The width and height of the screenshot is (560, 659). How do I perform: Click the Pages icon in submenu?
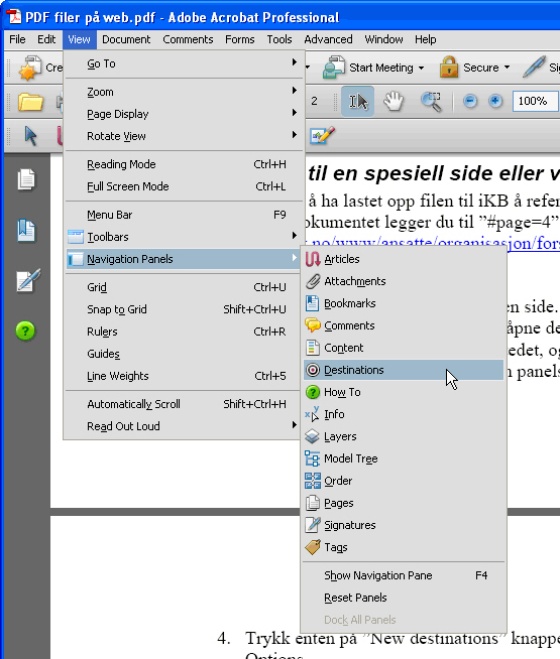312,503
